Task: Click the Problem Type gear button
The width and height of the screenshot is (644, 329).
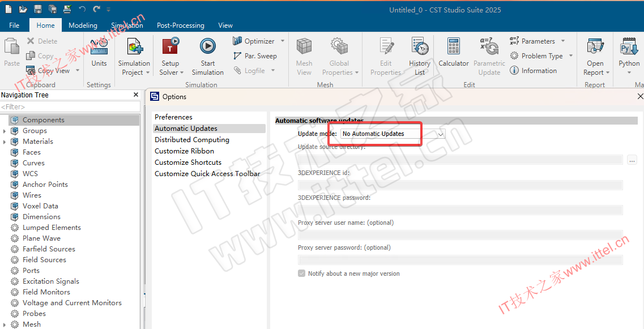Action: [x=536, y=56]
